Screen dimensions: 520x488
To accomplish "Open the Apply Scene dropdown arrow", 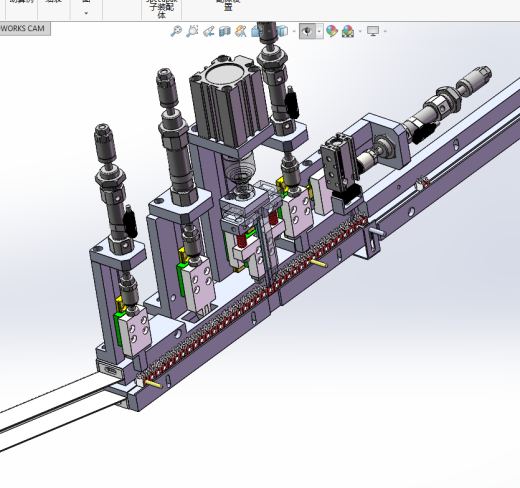I will [x=360, y=31].
